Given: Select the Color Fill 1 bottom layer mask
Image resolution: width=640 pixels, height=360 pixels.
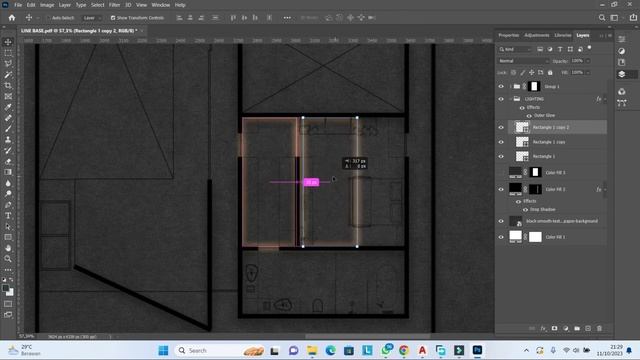Looking at the screenshot, I should [535, 237].
